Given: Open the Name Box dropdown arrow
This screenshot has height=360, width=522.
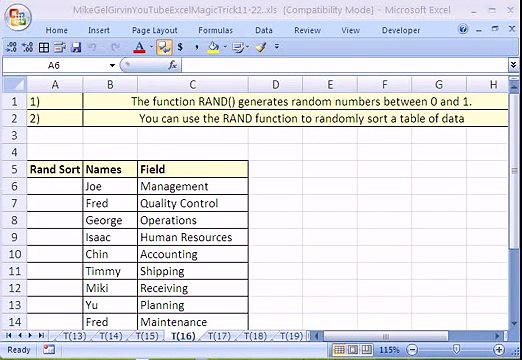Looking at the screenshot, I should (x=112, y=65).
